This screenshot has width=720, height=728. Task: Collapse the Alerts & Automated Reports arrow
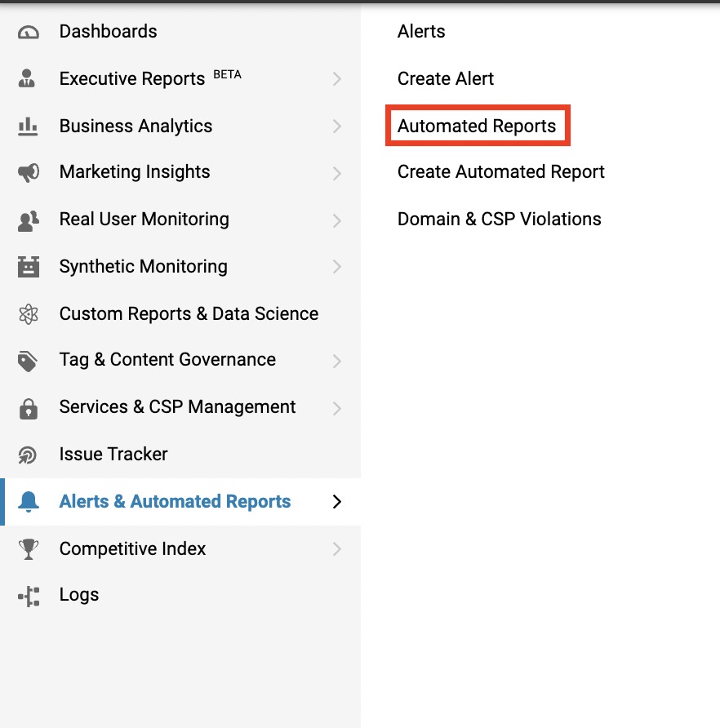(337, 501)
